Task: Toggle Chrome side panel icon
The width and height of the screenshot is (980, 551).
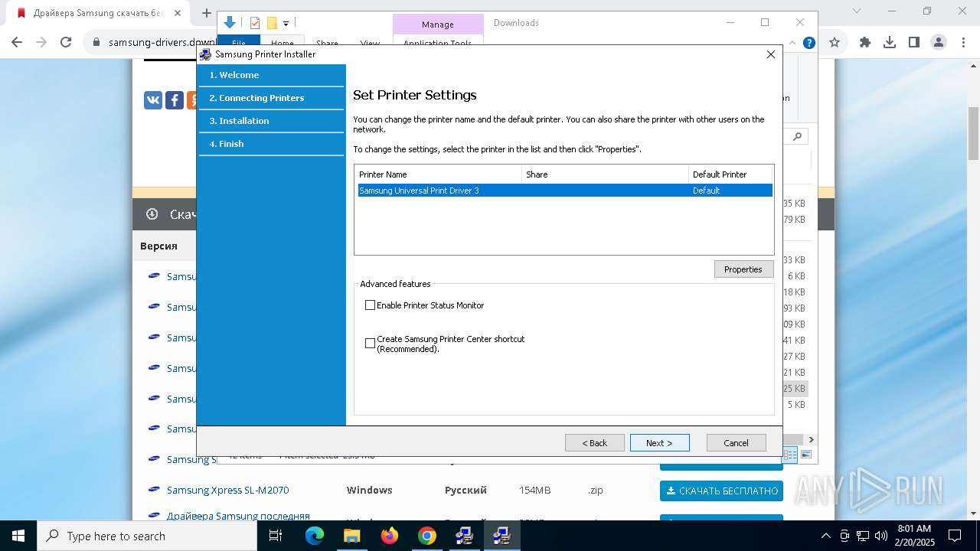Action: 914,42
